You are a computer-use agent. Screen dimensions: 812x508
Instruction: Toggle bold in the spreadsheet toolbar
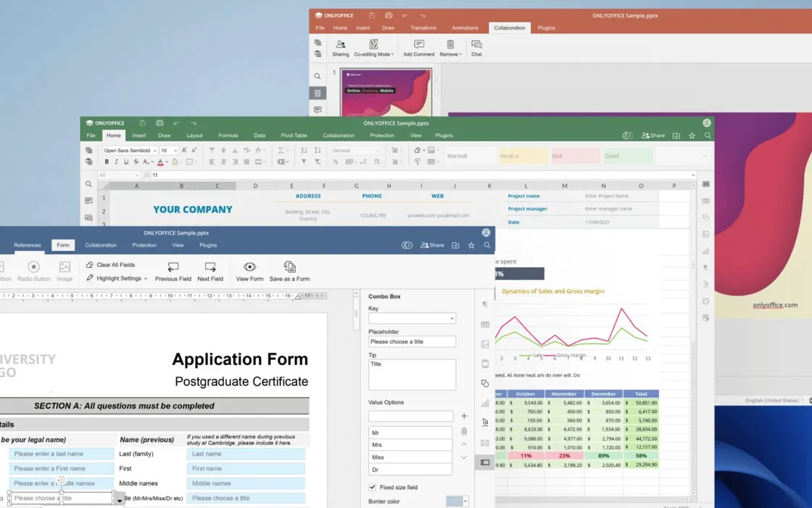[x=107, y=162]
